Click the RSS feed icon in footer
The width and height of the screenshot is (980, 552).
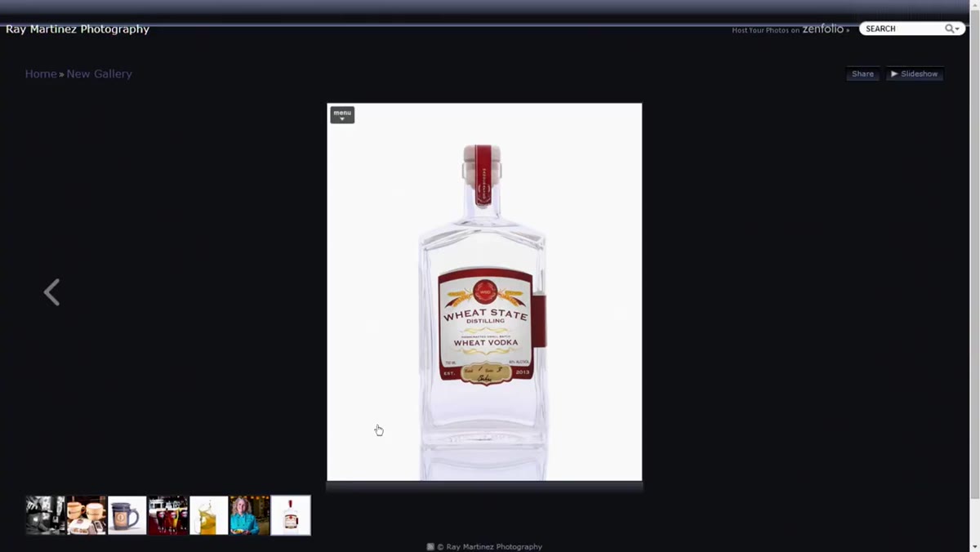coord(430,547)
